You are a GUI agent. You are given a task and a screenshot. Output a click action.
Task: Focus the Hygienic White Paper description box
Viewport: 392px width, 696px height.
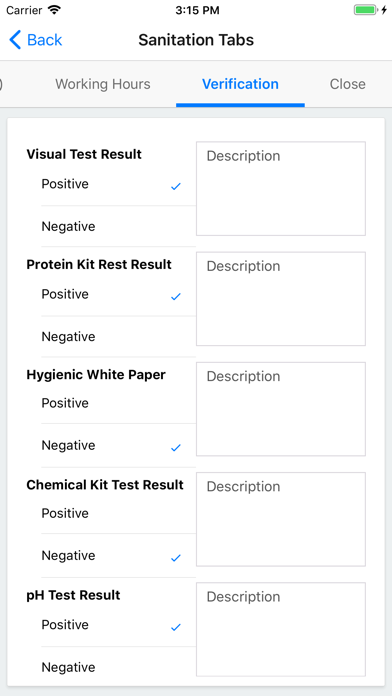click(x=281, y=409)
